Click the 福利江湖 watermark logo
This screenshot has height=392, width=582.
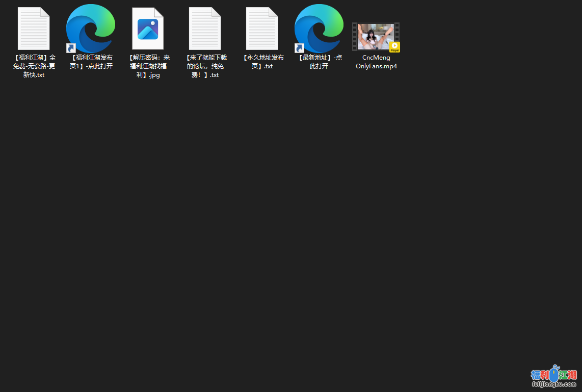pyautogui.click(x=553, y=375)
